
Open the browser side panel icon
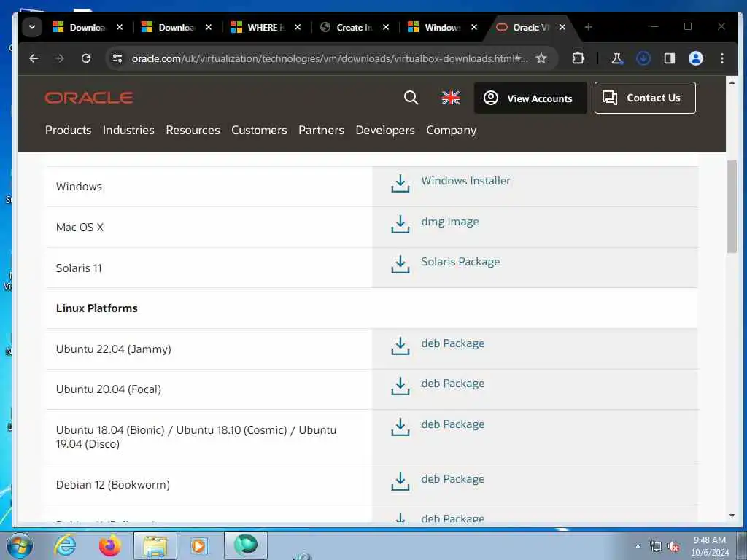(670, 58)
